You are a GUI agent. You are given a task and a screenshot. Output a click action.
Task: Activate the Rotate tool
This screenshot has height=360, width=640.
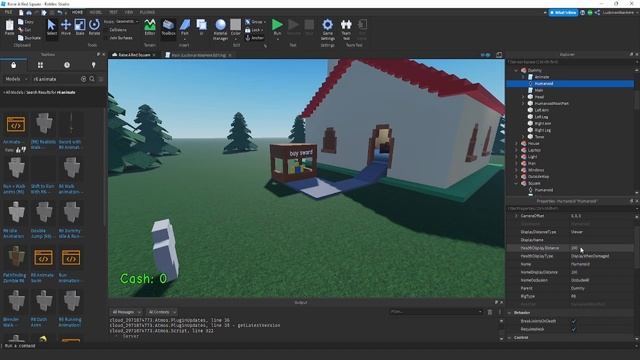[94, 27]
